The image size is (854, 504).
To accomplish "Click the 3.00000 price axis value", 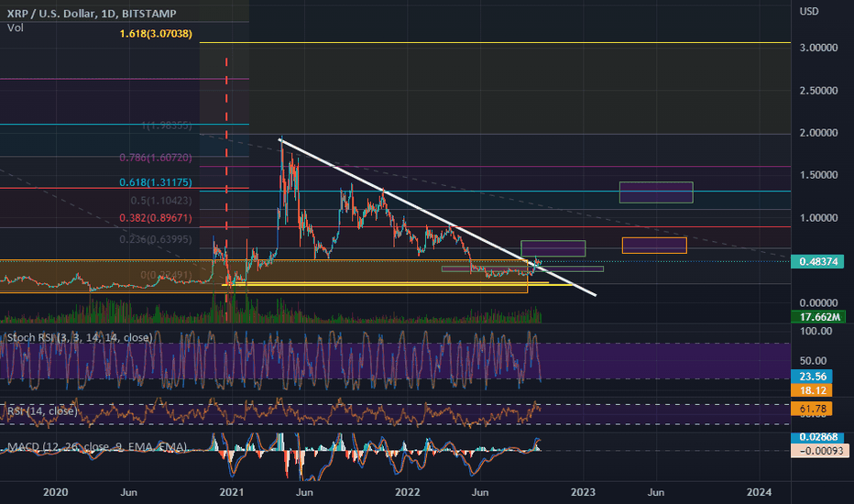I will [x=818, y=48].
